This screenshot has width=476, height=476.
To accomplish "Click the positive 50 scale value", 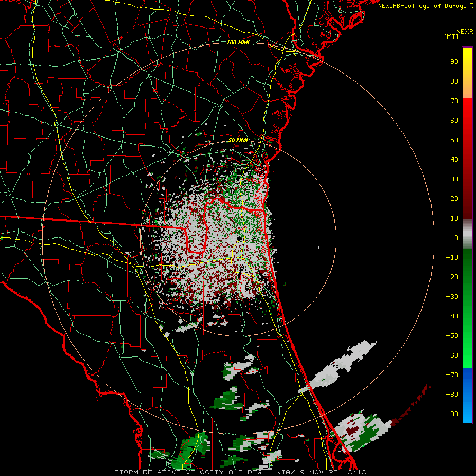I will tap(454, 140).
